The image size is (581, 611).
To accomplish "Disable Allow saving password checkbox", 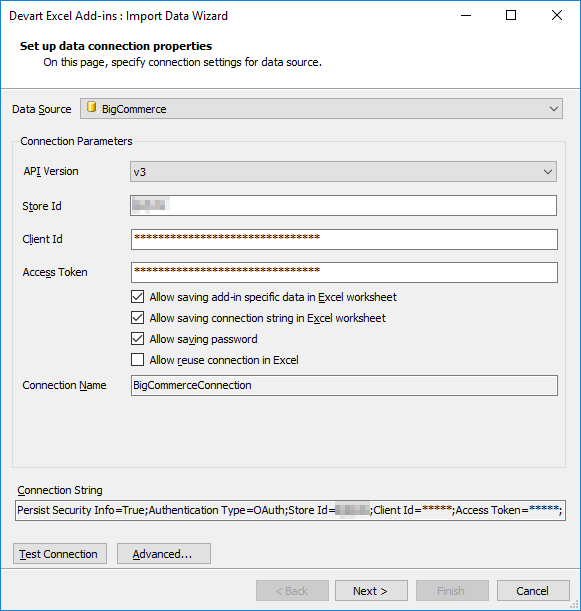I will [x=138, y=339].
